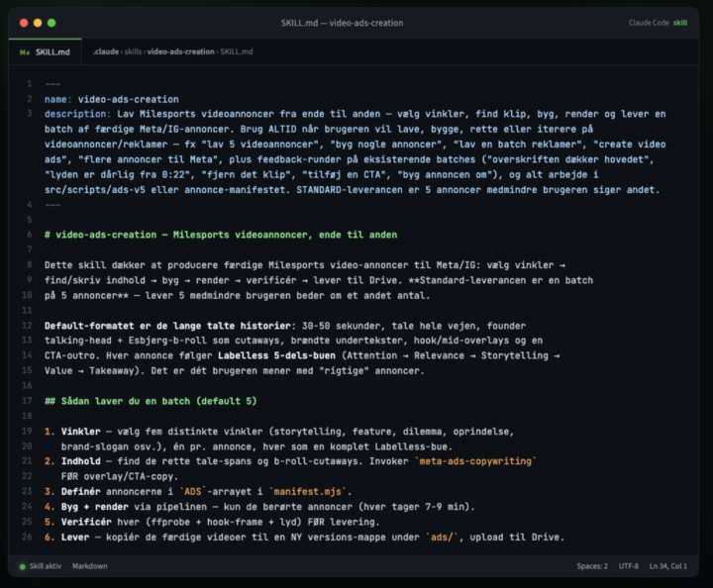
Task: Open the .claude breadcrumb segment
Action: pos(106,51)
